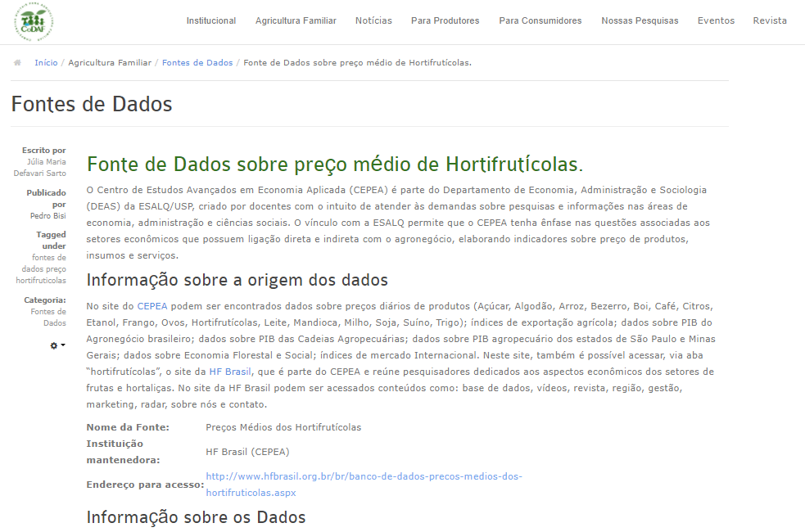This screenshot has width=805, height=532.
Task: Click Fontes de Dados breadcrumb link
Action: point(197,63)
